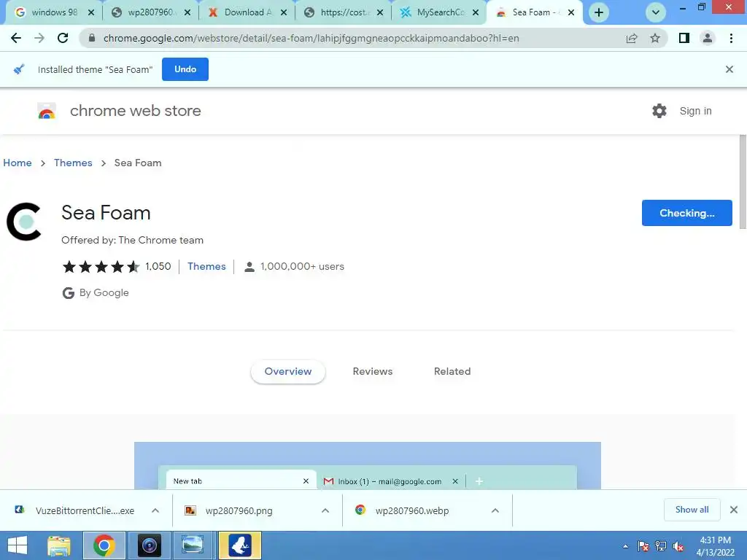Click the star rating of Sea Foam
This screenshot has width=747, height=560.
tap(101, 267)
